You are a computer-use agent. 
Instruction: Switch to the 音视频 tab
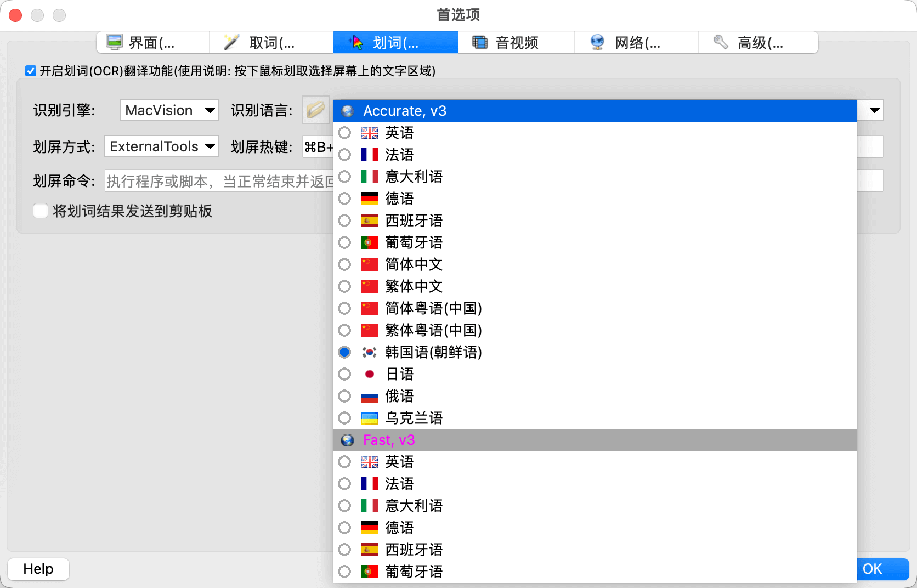[516, 42]
